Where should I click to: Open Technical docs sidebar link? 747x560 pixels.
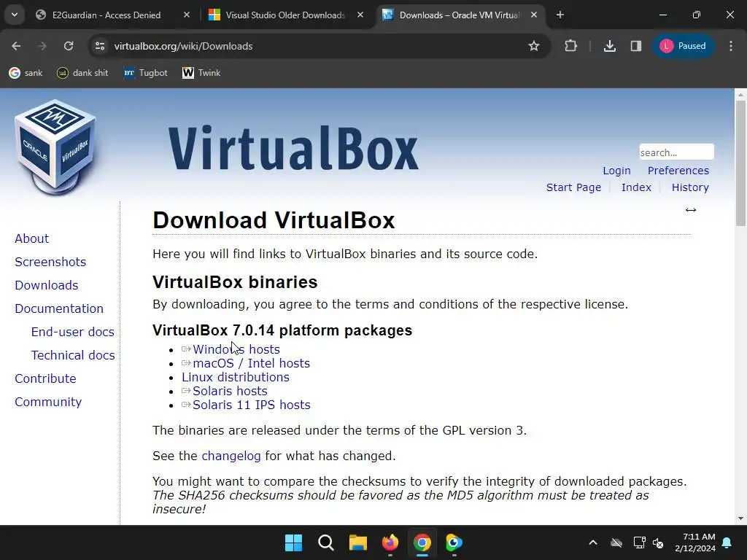[73, 355]
